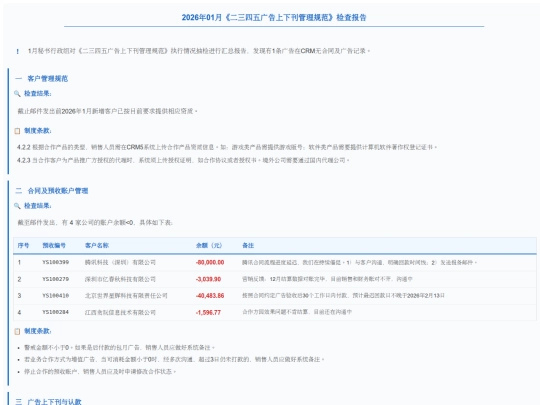The width and height of the screenshot is (540, 405).
Task: Click first bullet under the second 制度条款
Action: pos(120,347)
